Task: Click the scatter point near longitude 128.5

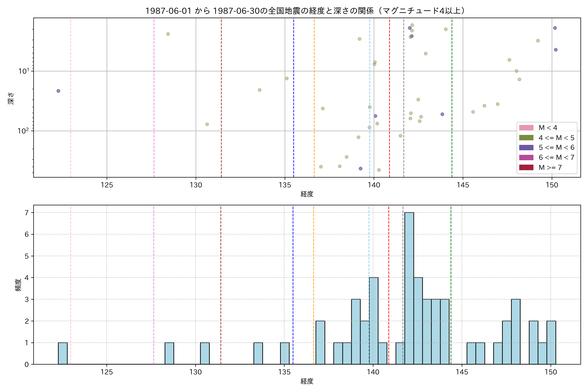Action: coord(168,34)
